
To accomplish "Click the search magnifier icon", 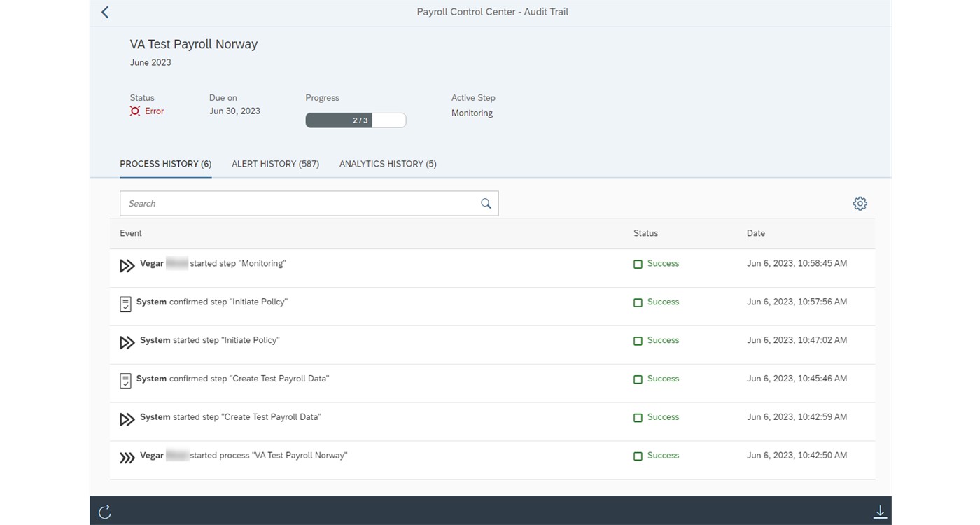I will click(x=486, y=204).
